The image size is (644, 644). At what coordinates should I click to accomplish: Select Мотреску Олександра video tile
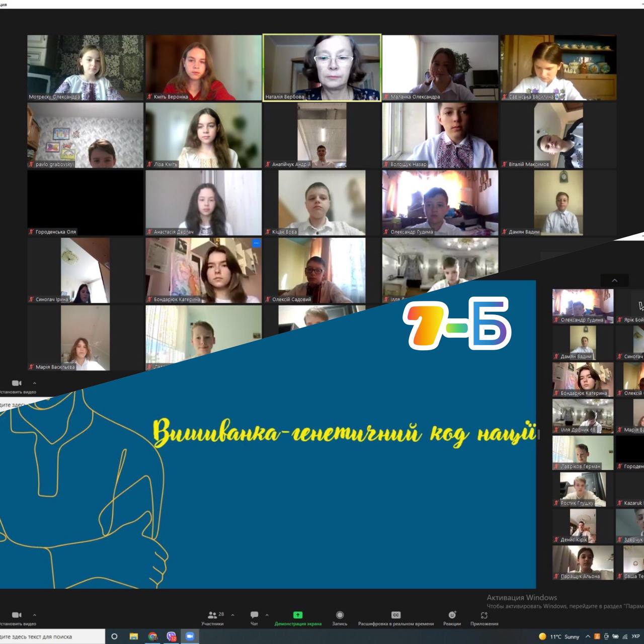pos(86,67)
